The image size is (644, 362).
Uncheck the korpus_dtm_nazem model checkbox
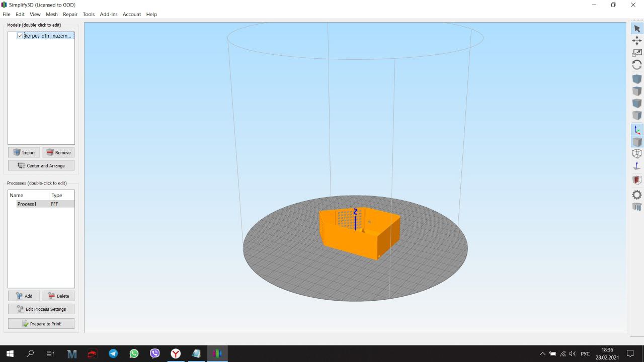pyautogui.click(x=20, y=36)
